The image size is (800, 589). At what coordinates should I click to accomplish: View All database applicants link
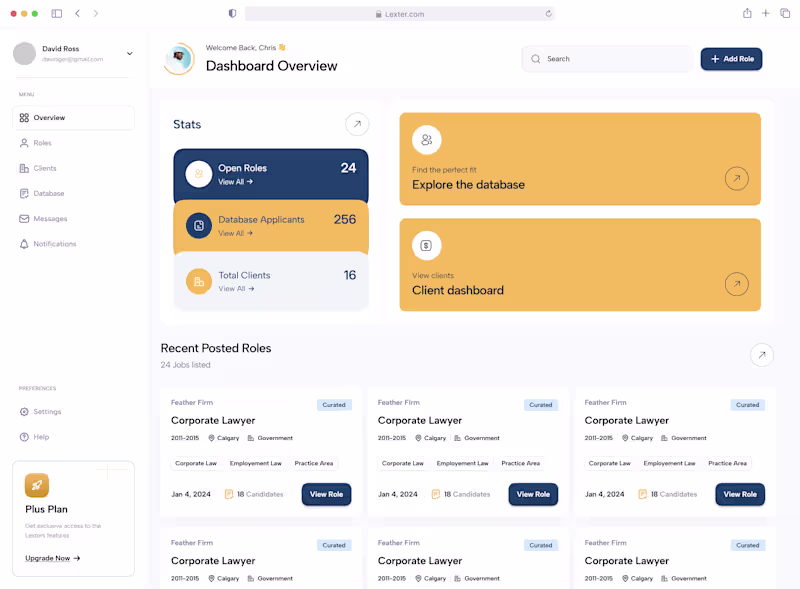tap(235, 234)
